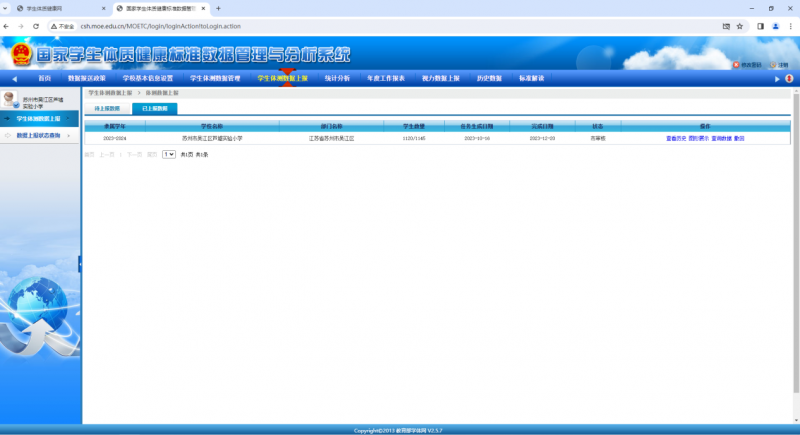Go back with browser back arrow

tap(7, 25)
